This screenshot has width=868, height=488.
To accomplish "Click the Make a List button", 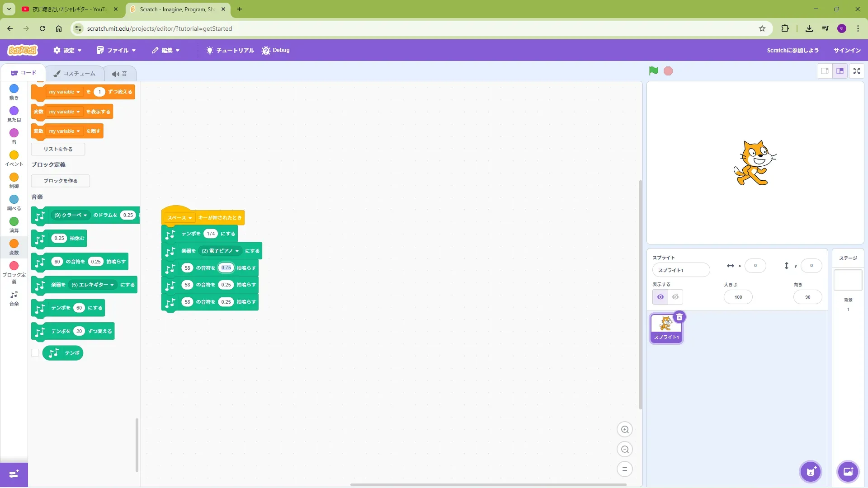I will click(58, 149).
